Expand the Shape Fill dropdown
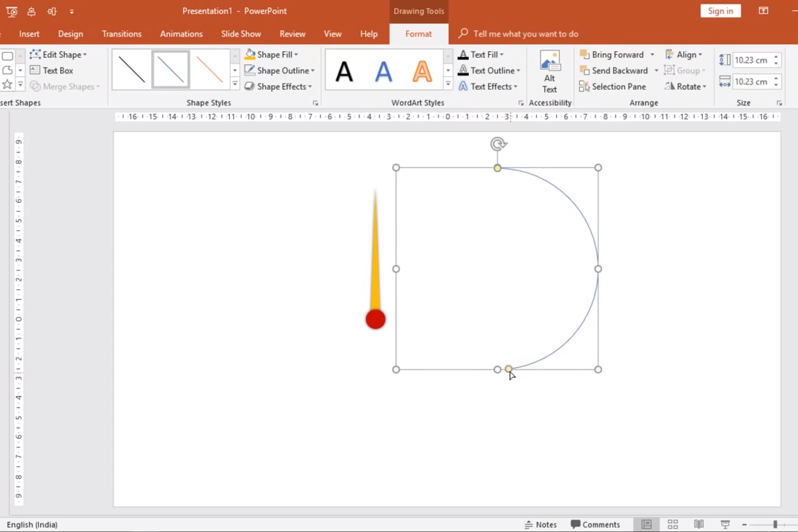798x532 pixels. pos(296,55)
